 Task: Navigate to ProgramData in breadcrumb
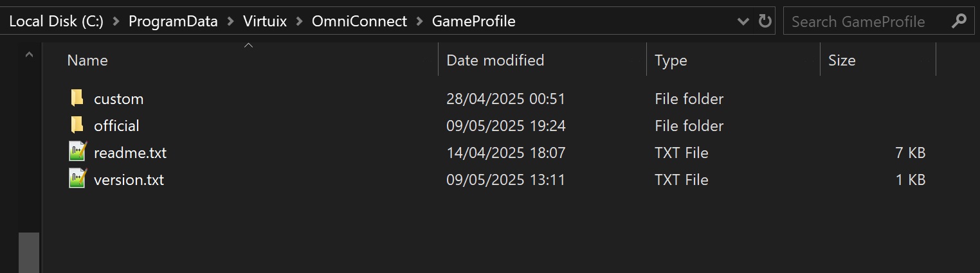[173, 21]
